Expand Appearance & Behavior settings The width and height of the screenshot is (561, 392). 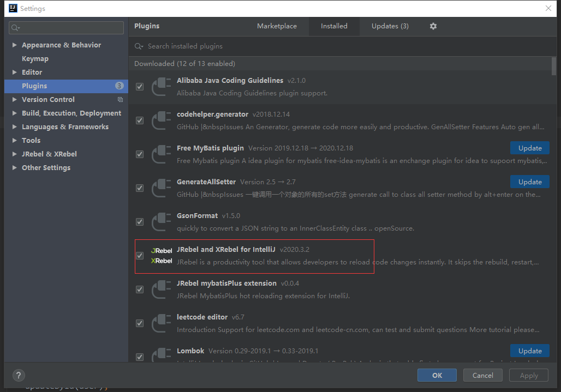[x=14, y=45]
